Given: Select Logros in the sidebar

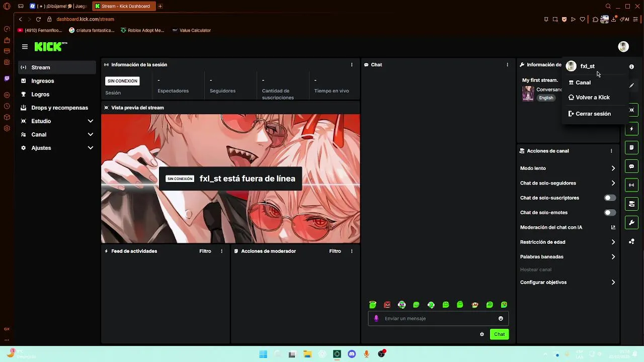Looking at the screenshot, I should pyautogui.click(x=57, y=95).
